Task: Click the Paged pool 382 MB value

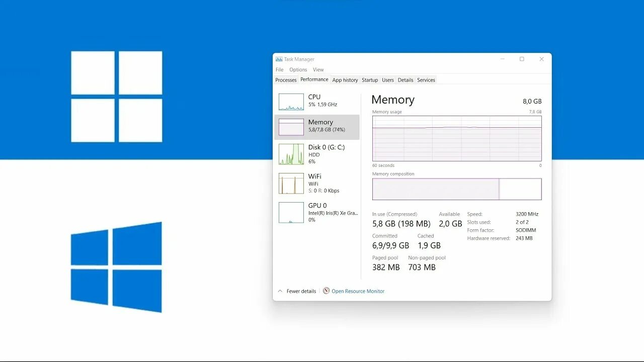Action: [x=386, y=267]
